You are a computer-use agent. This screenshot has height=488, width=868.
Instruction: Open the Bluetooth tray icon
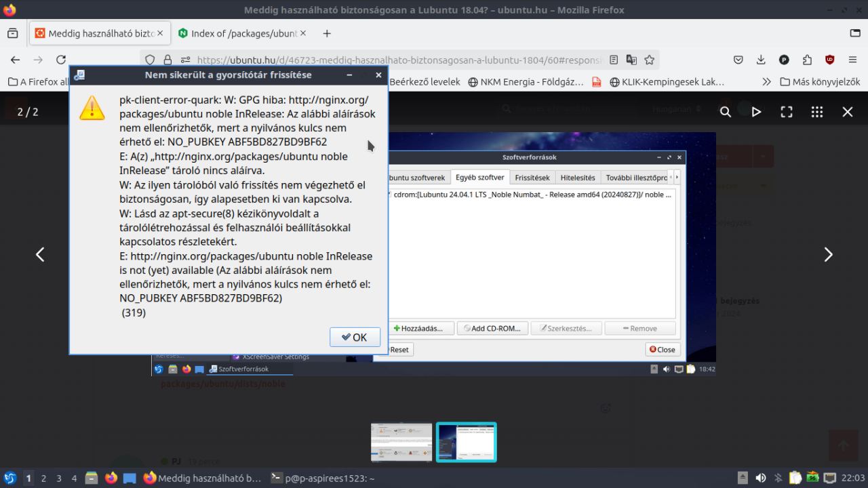point(778,478)
